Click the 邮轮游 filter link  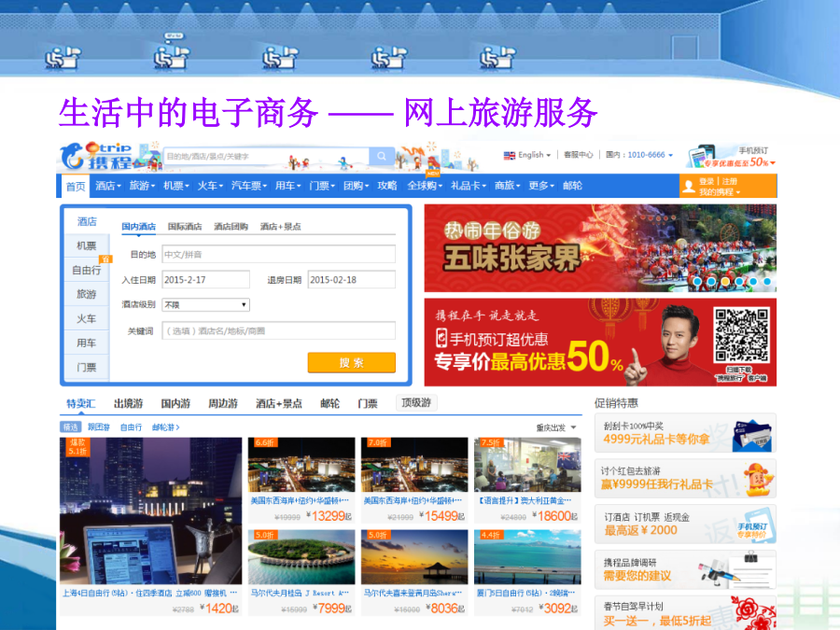point(165,427)
